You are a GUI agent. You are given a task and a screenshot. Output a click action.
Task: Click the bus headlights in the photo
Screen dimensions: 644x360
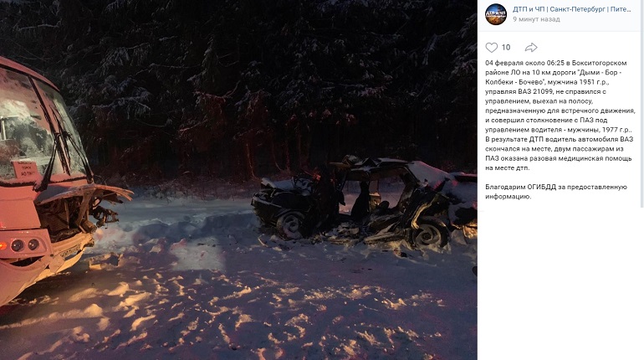(24, 245)
